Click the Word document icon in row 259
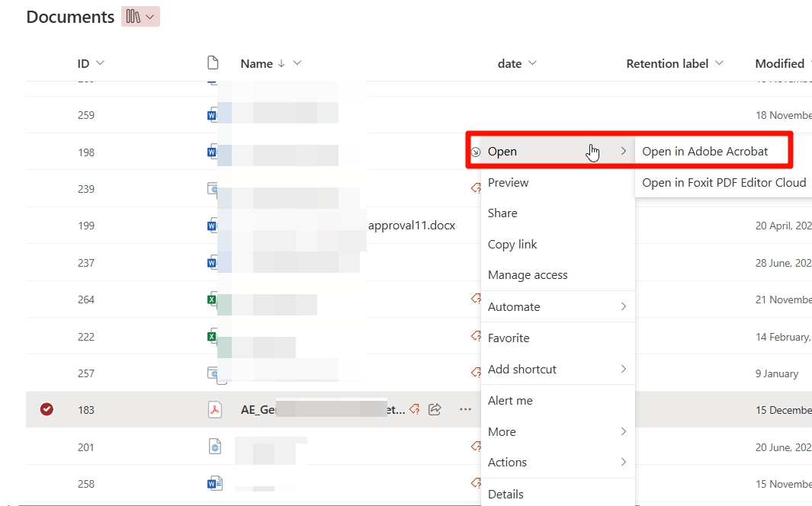 [214, 114]
